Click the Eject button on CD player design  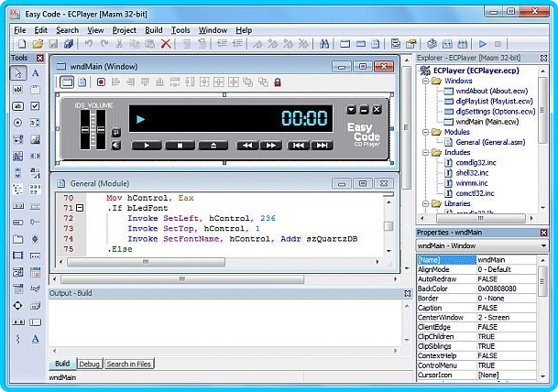(213, 145)
